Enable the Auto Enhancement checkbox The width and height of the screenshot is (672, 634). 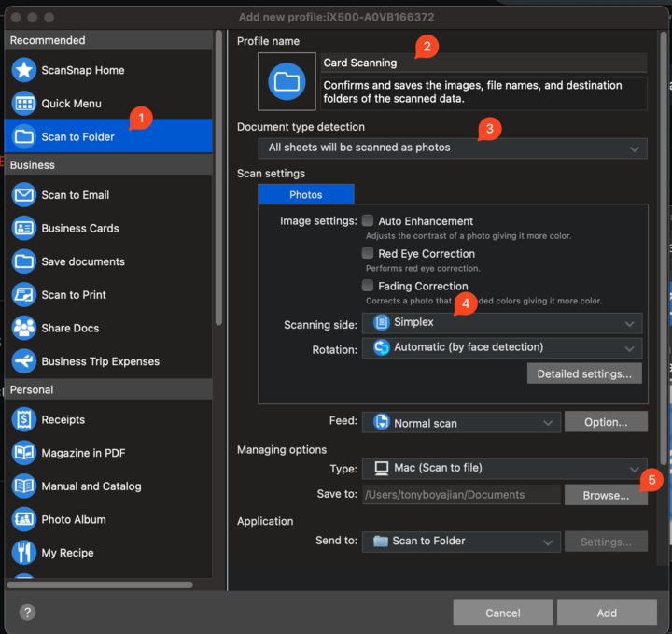pos(368,220)
